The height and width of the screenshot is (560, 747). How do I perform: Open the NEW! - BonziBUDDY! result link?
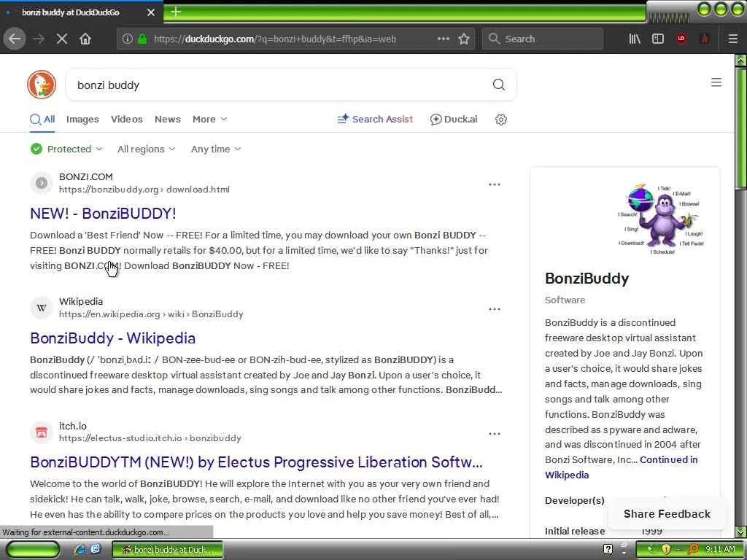click(x=103, y=214)
